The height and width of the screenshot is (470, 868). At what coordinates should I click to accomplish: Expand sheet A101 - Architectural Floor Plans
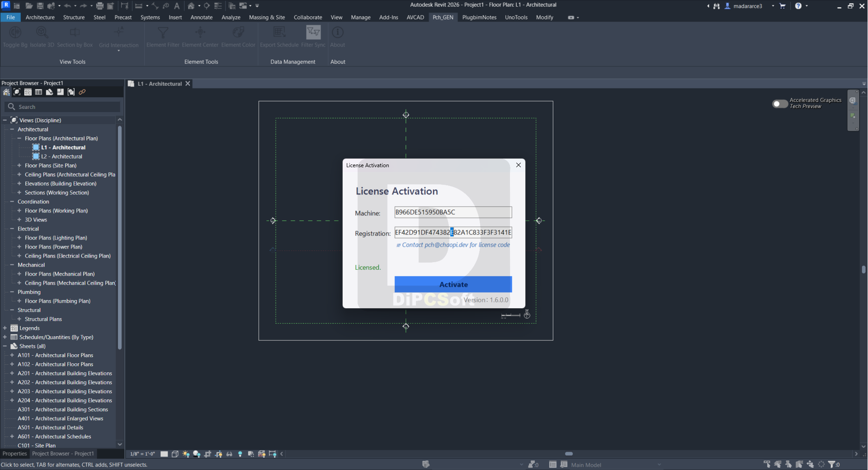[x=12, y=355]
